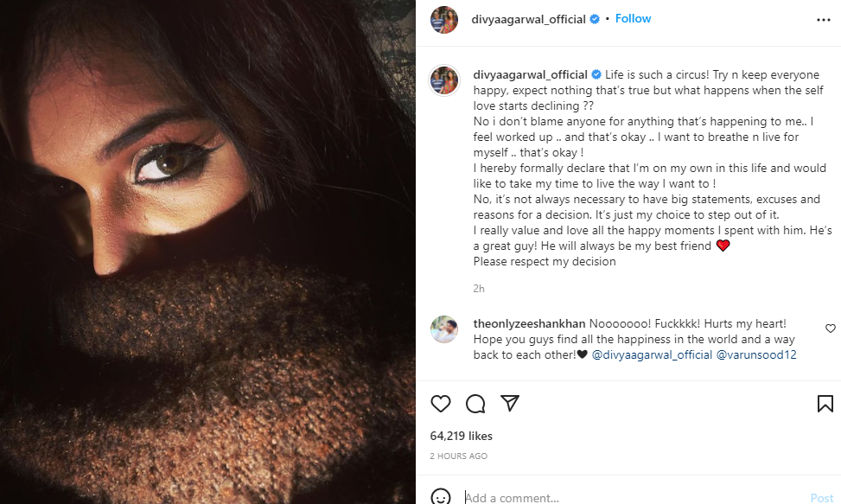This screenshot has width=841, height=504.
Task: Click the header profile avatar
Action: click(x=444, y=19)
